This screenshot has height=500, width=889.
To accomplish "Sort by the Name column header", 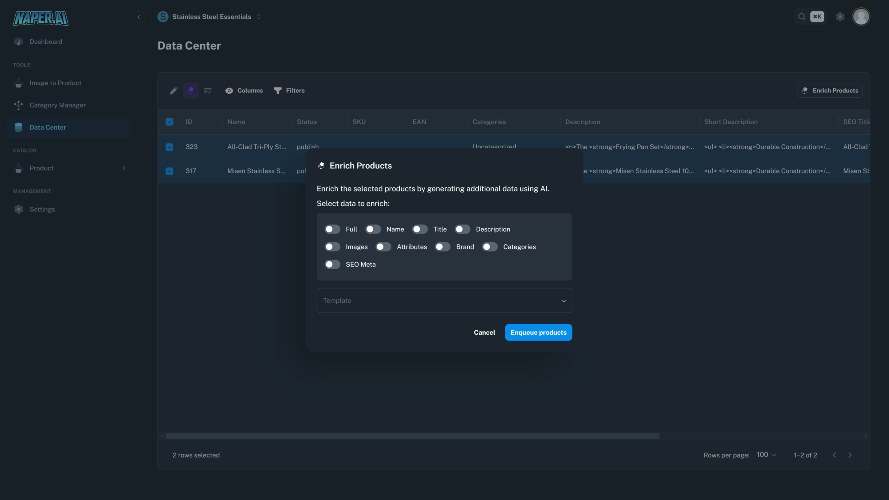I will pos(236,122).
